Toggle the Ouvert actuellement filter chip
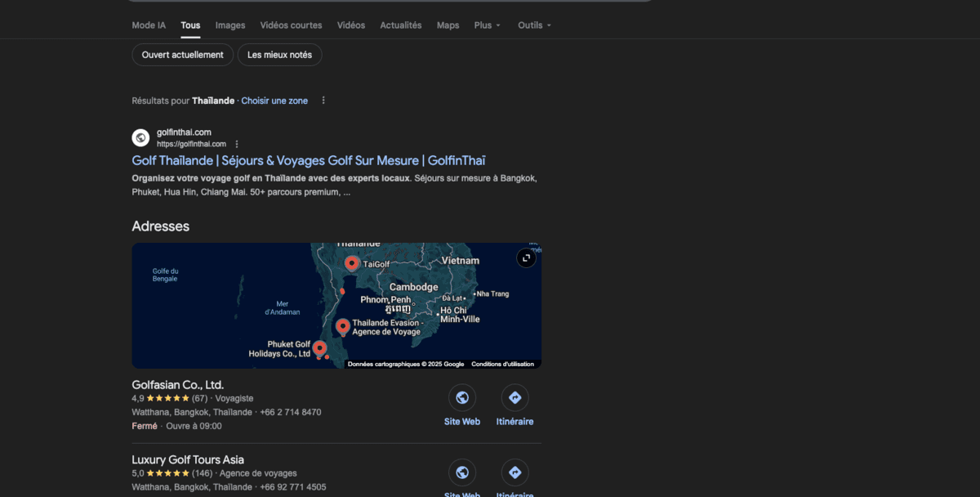 click(x=182, y=55)
